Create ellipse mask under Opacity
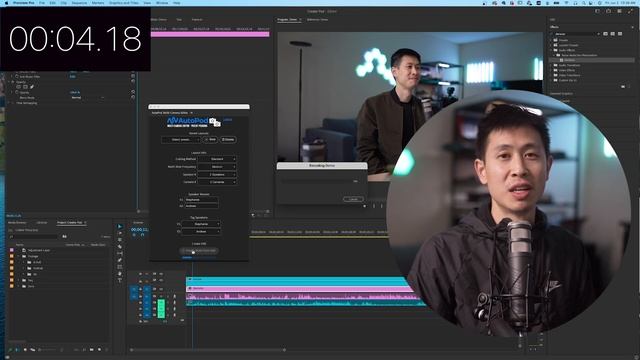 [x=18, y=87]
